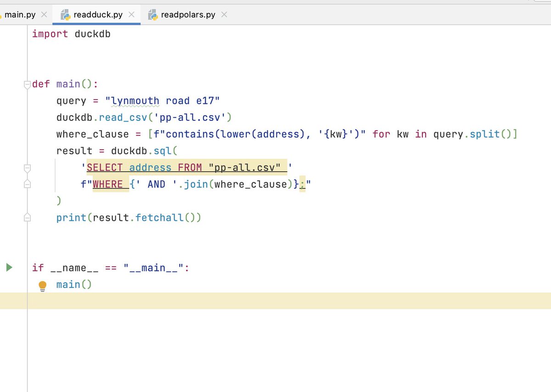Click query.split() in the list comprehension
This screenshot has width=551, height=392.
[x=472, y=134]
